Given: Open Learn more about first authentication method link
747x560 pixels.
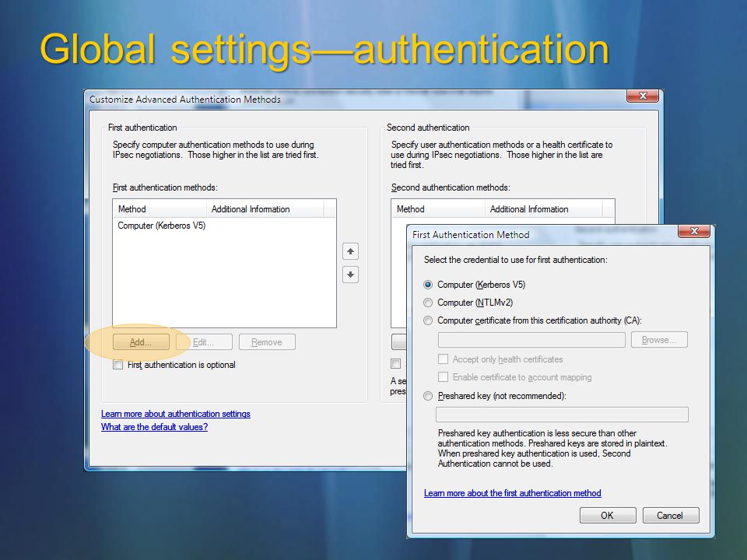Looking at the screenshot, I should (x=513, y=493).
